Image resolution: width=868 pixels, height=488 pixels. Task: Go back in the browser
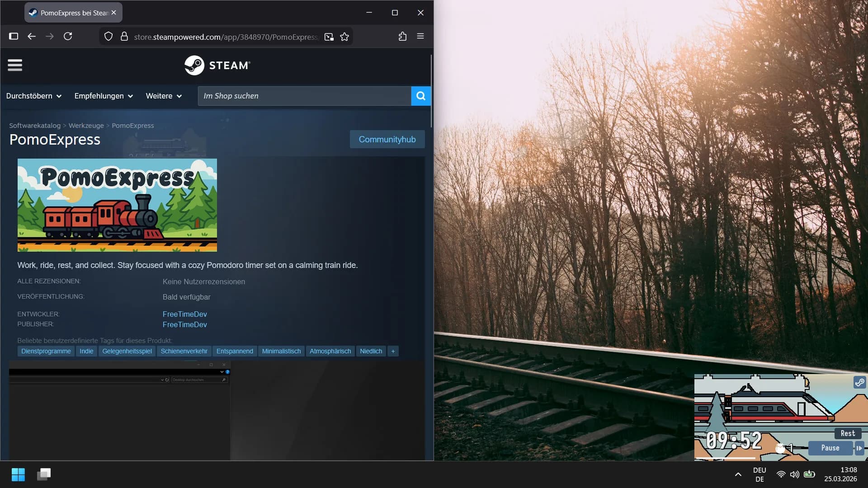click(x=32, y=37)
